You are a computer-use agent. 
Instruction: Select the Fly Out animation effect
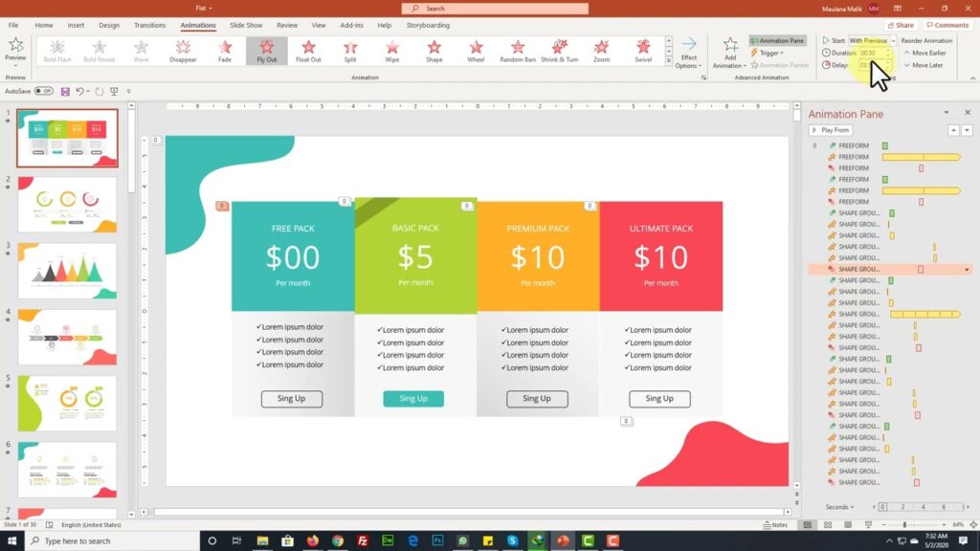[266, 51]
